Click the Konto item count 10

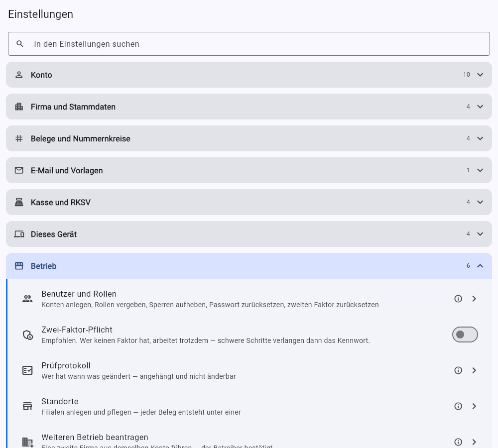[x=466, y=75]
